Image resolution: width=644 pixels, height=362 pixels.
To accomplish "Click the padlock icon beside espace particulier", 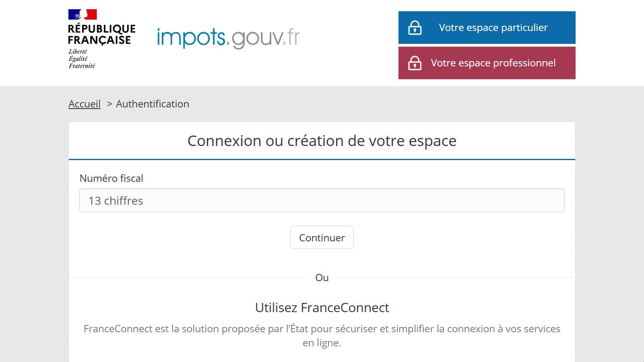I will 415,28.
